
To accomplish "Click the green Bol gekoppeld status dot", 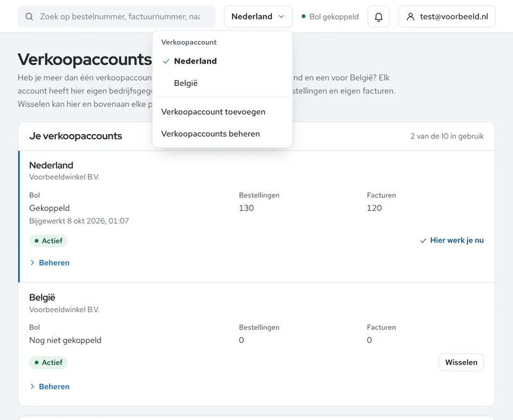I will click(x=303, y=17).
